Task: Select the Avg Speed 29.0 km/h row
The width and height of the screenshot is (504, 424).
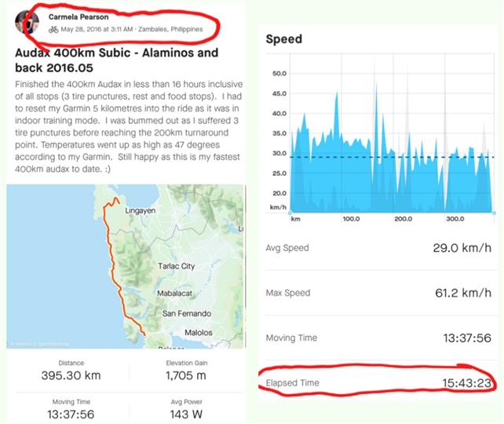Action: pyautogui.click(x=379, y=248)
